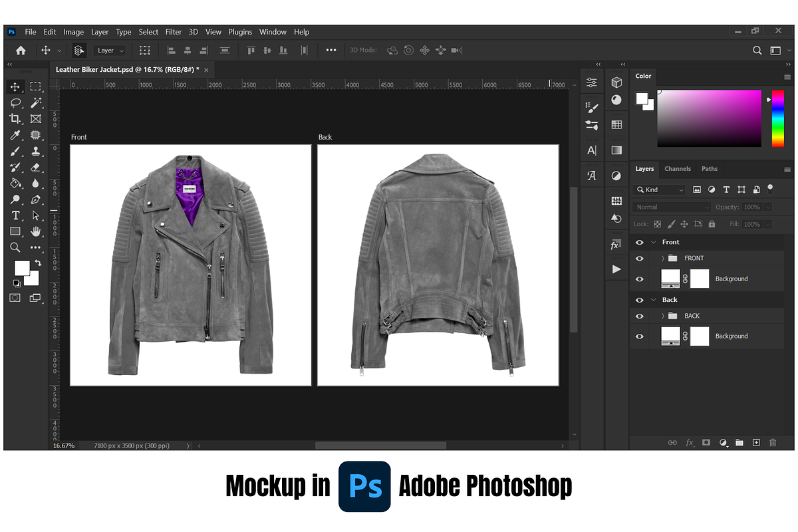The height and width of the screenshot is (532, 798).
Task: Select the Frame tool
Action: [36, 119]
